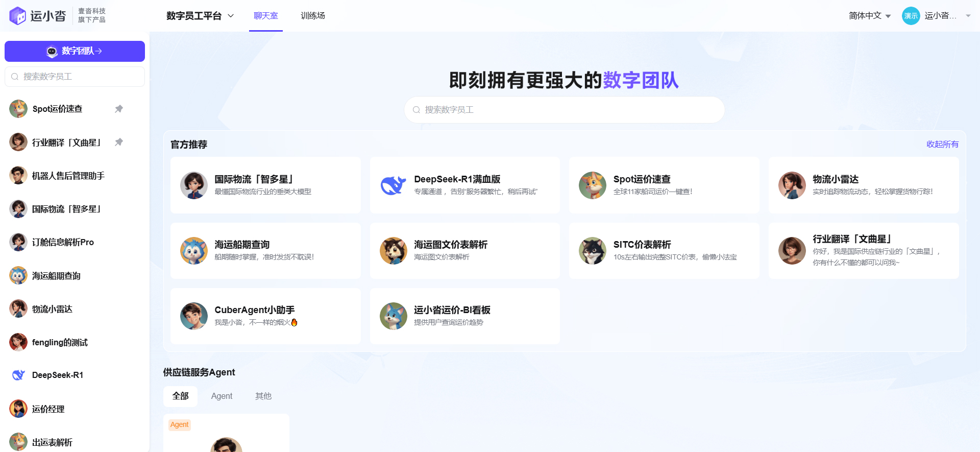Click the 运小沓 logo icon
Viewport: 980px width, 452px height.
pyautogui.click(x=18, y=16)
